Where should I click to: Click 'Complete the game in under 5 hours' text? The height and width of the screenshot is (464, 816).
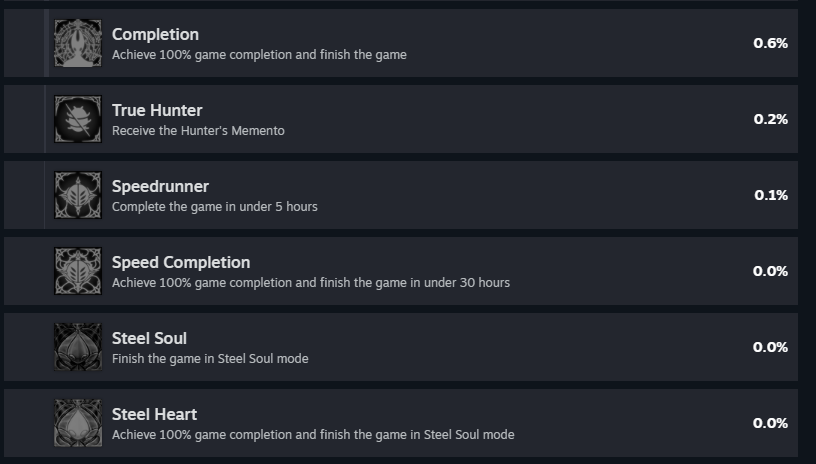tap(214, 207)
